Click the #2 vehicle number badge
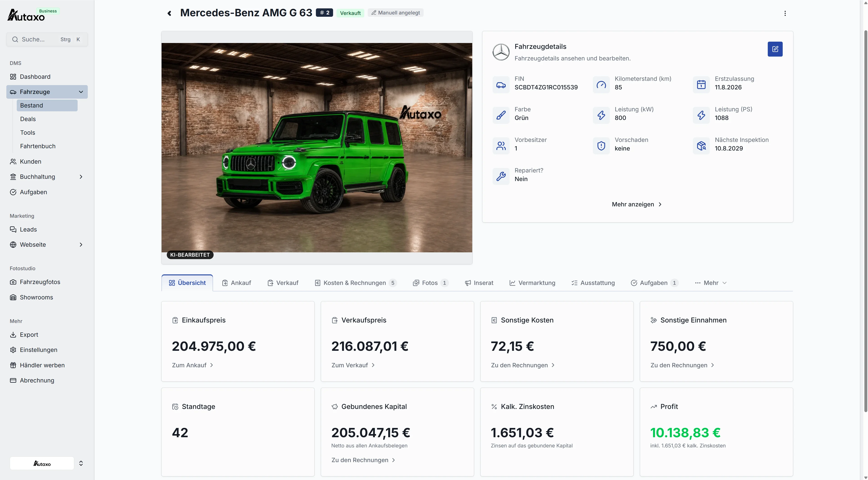868x480 pixels. pyautogui.click(x=324, y=13)
